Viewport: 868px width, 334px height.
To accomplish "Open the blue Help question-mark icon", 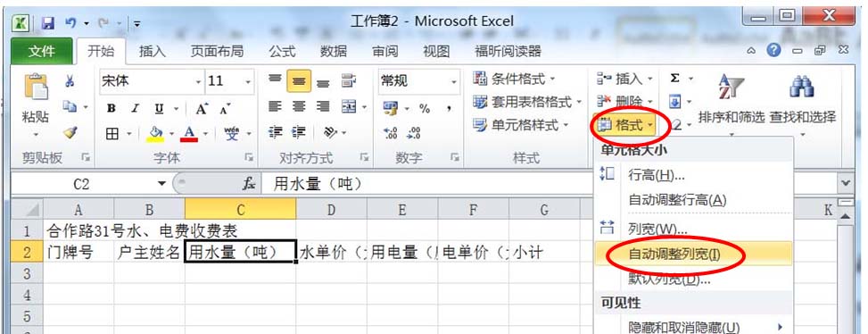I will click(x=774, y=50).
